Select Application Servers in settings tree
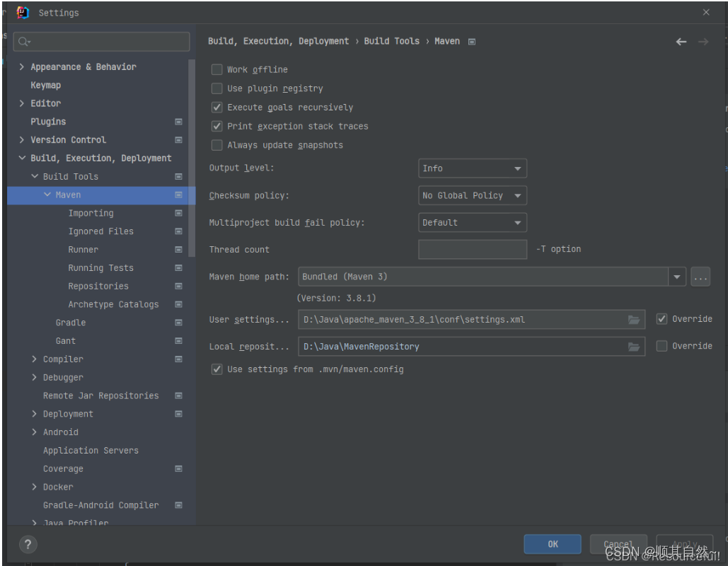Viewport: 728px width, 566px height. click(x=91, y=451)
